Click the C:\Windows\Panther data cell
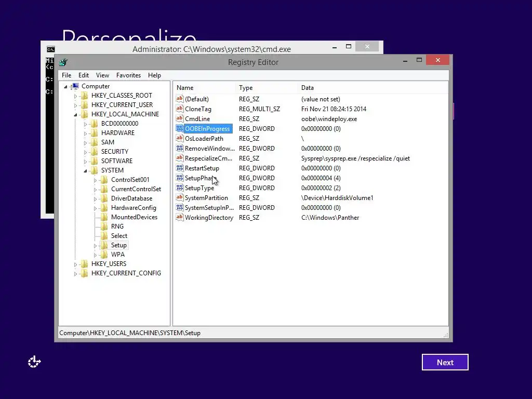Screen dimensions: 532x399 coord(330,218)
